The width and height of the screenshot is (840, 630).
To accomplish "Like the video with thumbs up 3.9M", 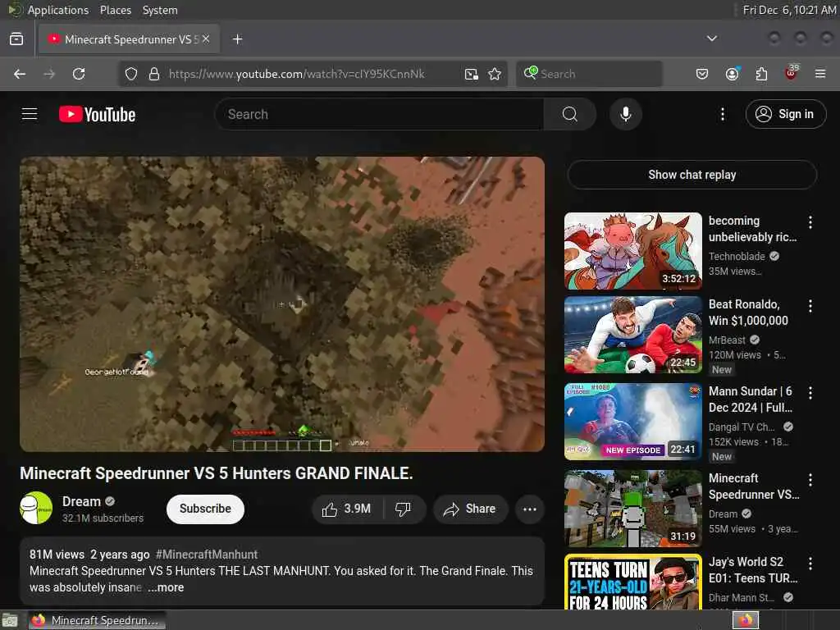I will (347, 509).
